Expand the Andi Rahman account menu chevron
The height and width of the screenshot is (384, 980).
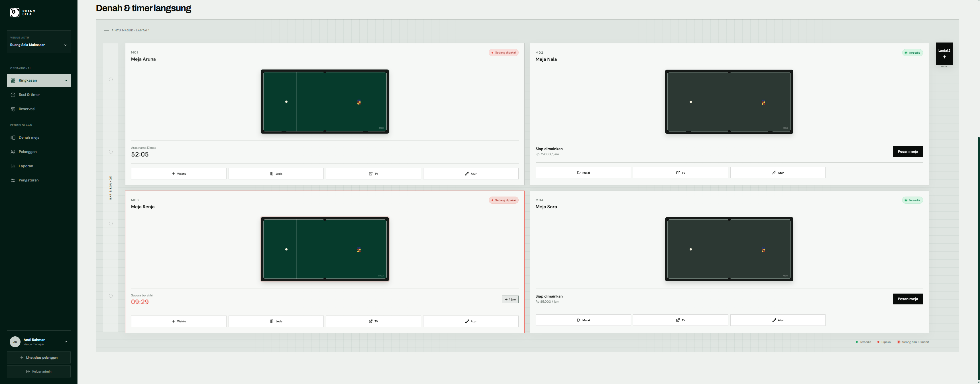point(66,342)
